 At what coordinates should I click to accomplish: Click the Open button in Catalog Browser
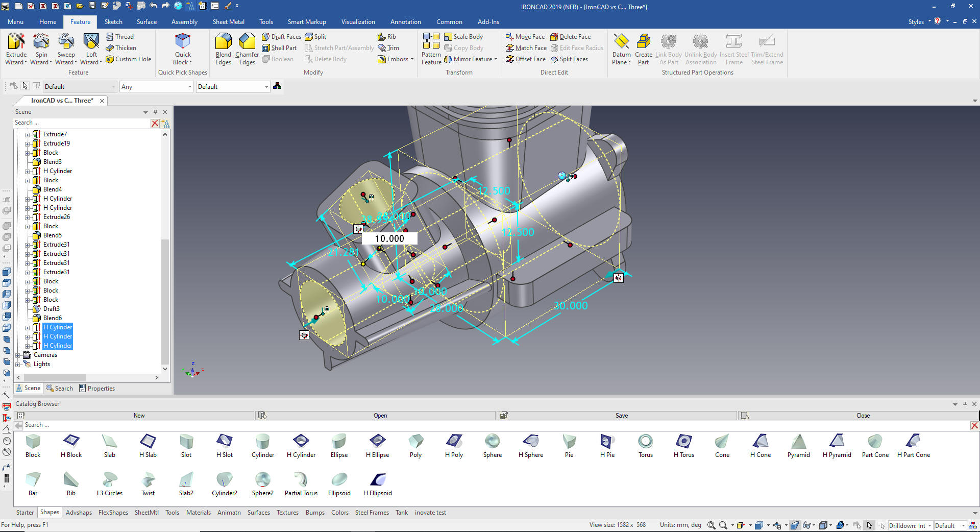380,416
